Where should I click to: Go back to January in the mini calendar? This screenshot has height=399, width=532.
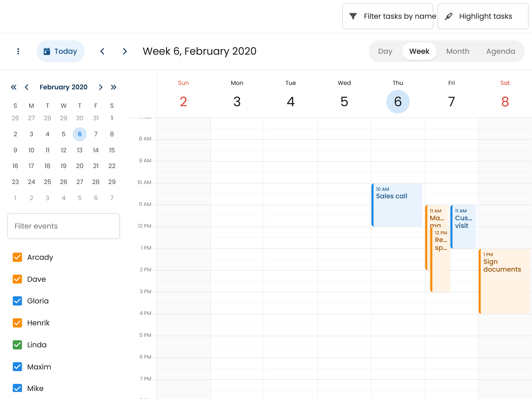pyautogui.click(x=27, y=87)
